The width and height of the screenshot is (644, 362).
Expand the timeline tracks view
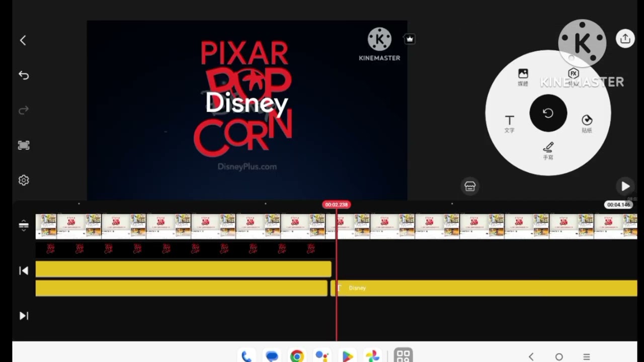(24, 226)
